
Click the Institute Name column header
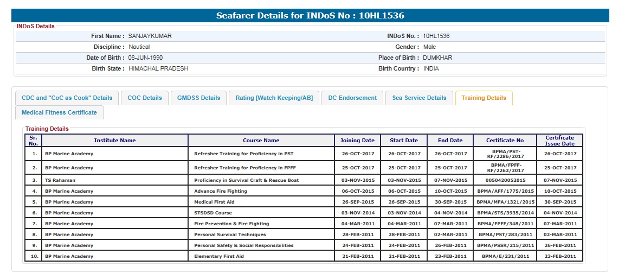pos(114,141)
